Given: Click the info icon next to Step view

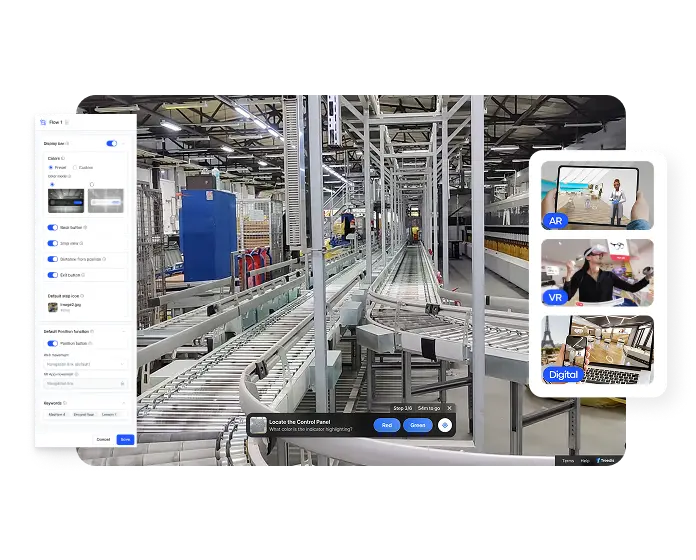Looking at the screenshot, I should (x=81, y=244).
